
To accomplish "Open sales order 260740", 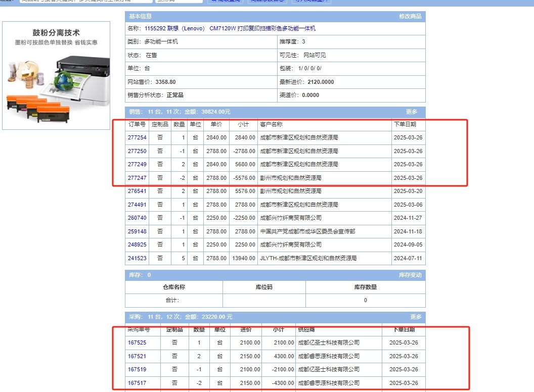I will coord(137,218).
